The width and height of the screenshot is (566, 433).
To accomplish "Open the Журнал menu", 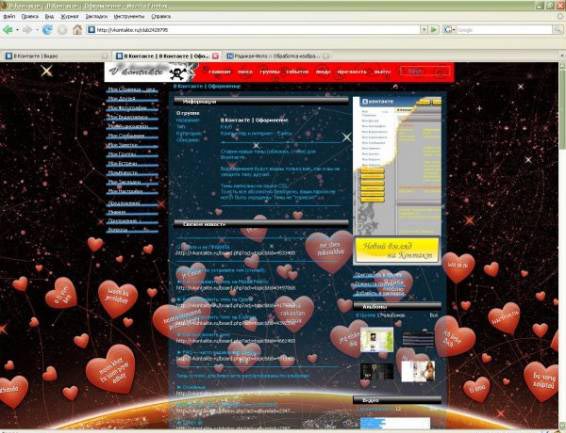I will 69,17.
